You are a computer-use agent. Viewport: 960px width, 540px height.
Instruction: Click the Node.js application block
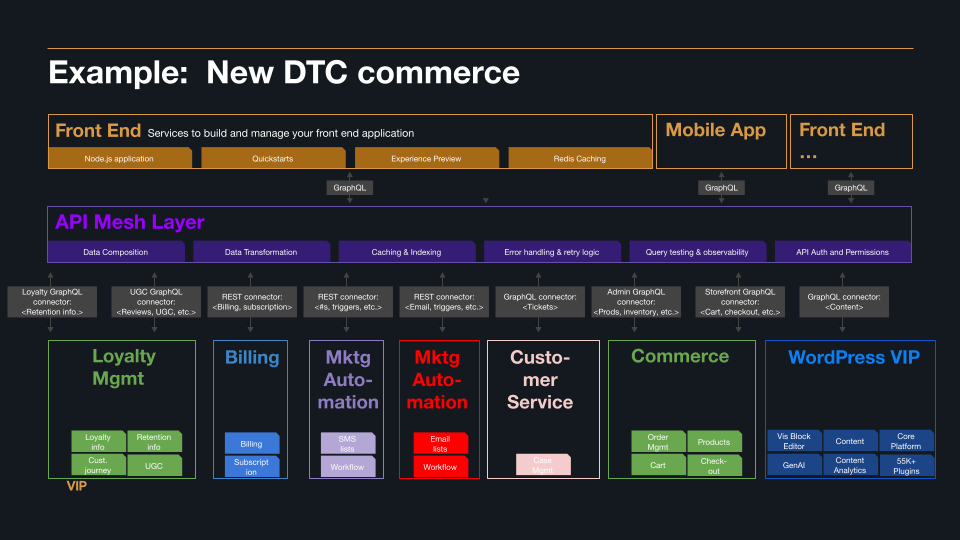(120, 158)
